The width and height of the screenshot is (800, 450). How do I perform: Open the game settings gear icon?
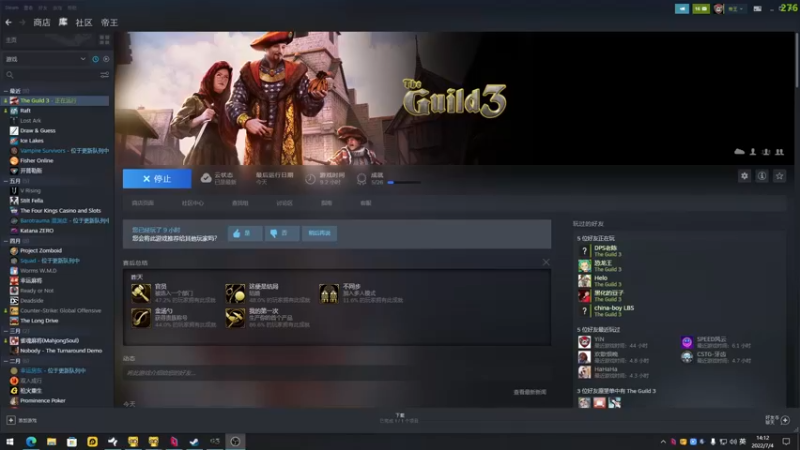pyautogui.click(x=744, y=176)
